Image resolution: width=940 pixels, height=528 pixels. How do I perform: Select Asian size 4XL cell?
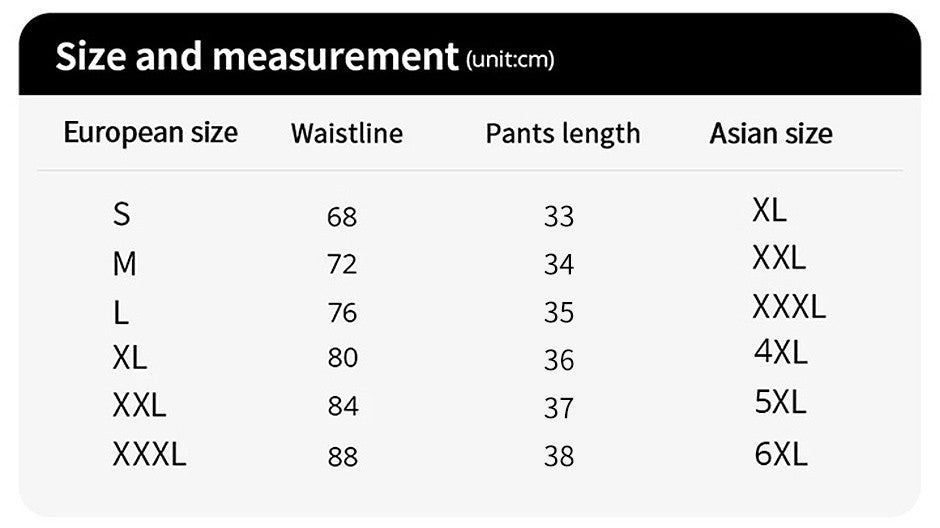781,352
